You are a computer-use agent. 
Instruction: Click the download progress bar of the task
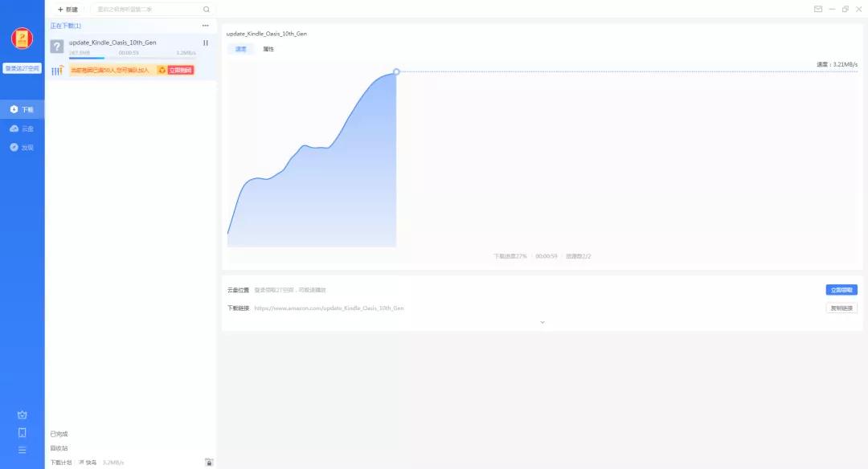coord(133,58)
